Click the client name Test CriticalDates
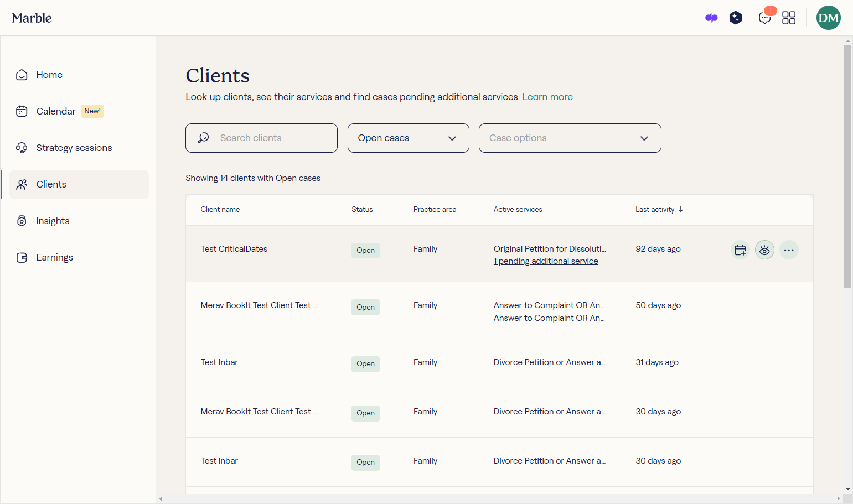Viewport: 853px width, 504px height. pos(234,249)
